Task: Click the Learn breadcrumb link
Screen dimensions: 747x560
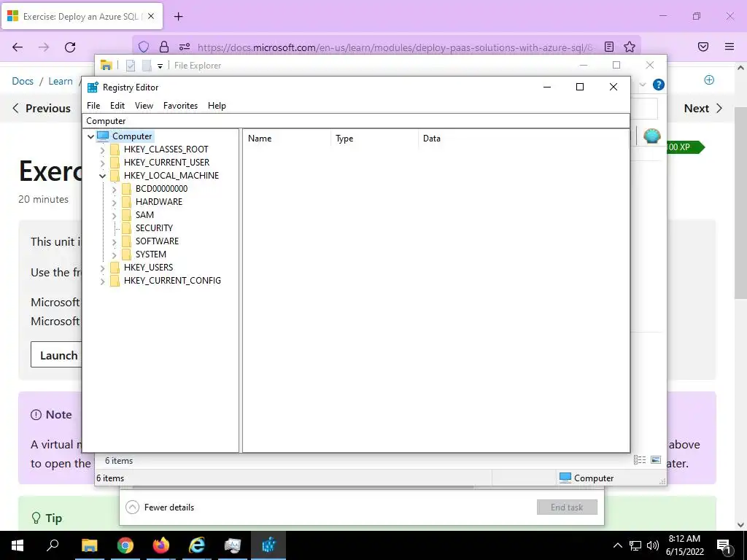Action: pos(61,82)
